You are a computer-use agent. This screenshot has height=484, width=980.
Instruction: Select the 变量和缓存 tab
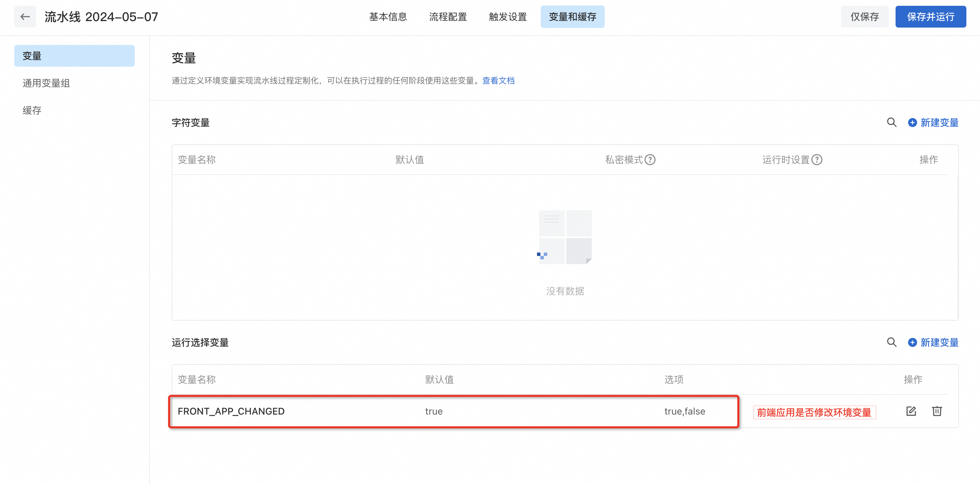(572, 17)
